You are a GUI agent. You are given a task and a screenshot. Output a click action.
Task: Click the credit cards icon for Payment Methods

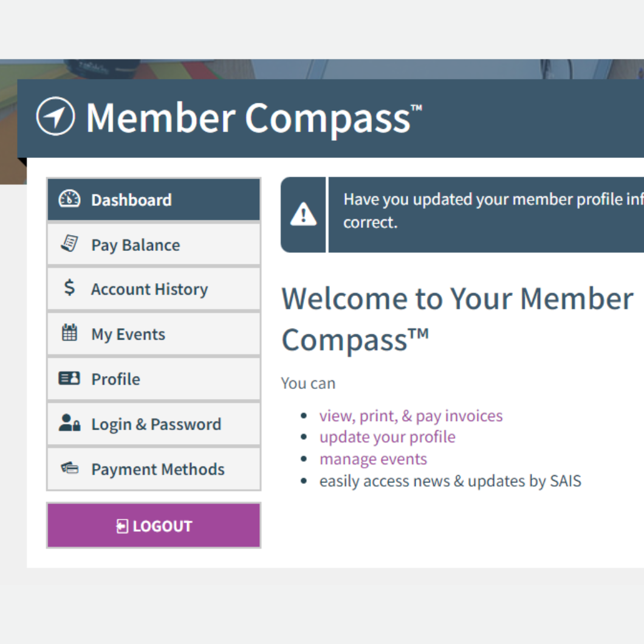(x=69, y=468)
